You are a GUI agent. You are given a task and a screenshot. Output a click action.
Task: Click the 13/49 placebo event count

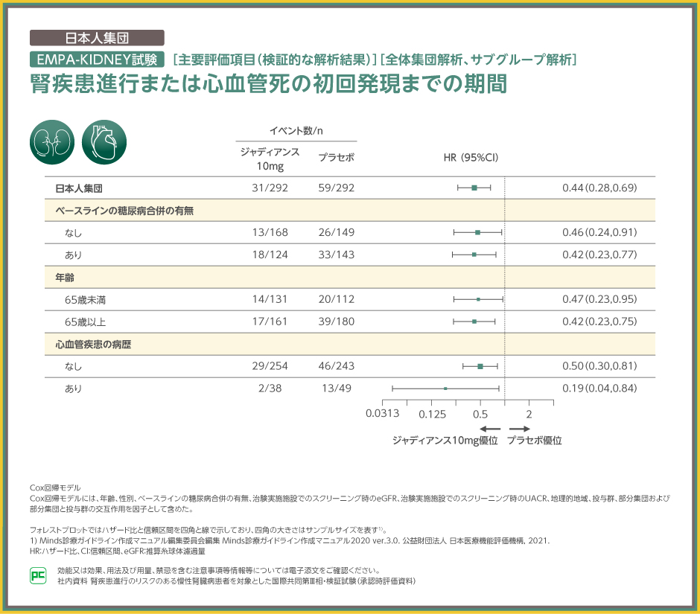click(336, 388)
